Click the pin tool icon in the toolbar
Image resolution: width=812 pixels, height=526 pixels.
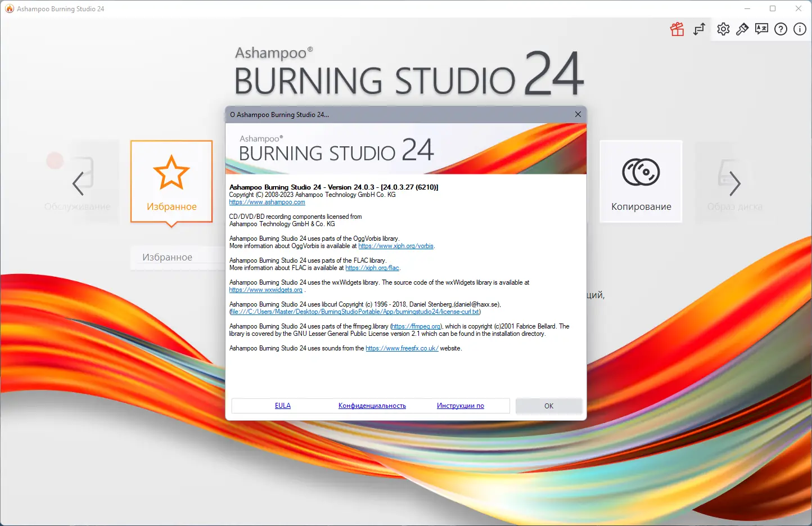coord(742,29)
